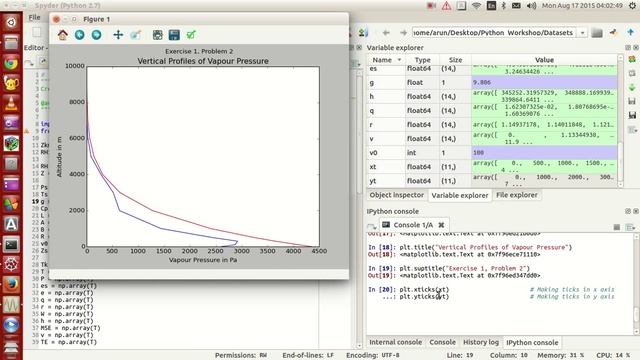Viewport: 640px width, 360px height.
Task: Click the working directory path field
Action: pos(494,33)
